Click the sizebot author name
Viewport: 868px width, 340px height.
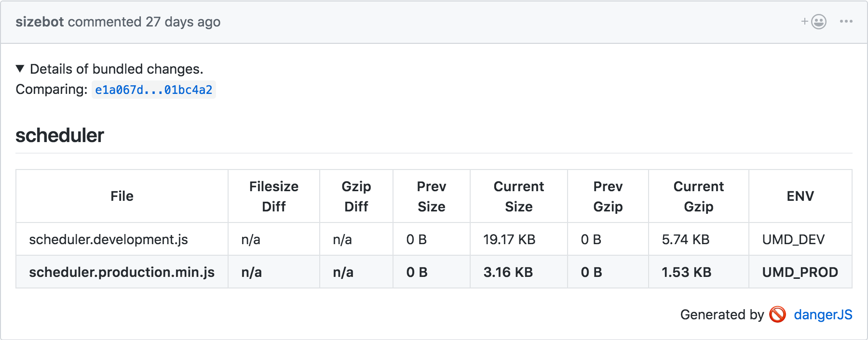tap(40, 22)
